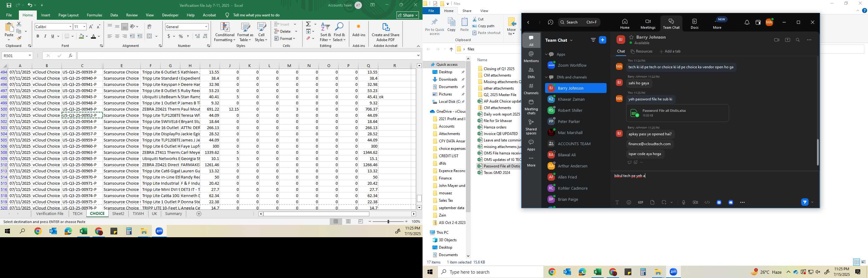Open the Calibri font name dropdown
This screenshot has height=278, width=868.
click(x=70, y=27)
